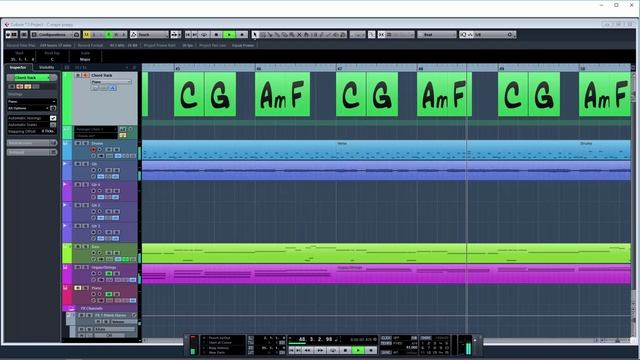This screenshot has width=640, height=360.
Task: Unmute the Piano track
Action: [x=78, y=288]
